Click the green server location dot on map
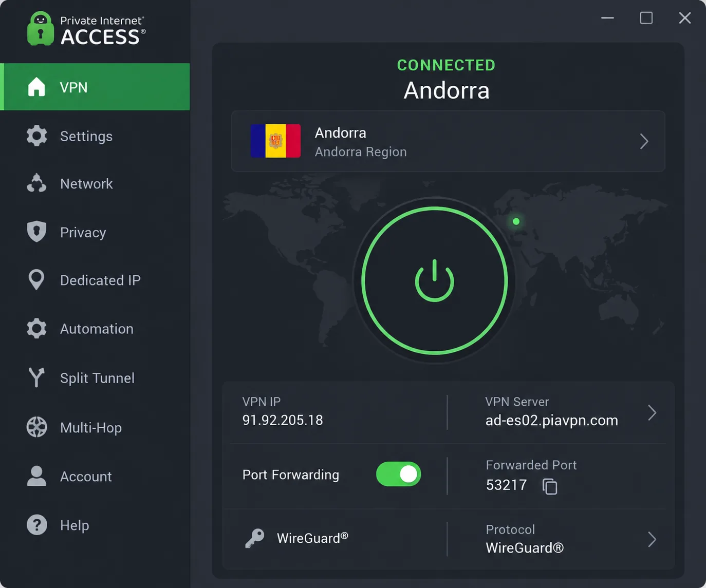 [516, 221]
